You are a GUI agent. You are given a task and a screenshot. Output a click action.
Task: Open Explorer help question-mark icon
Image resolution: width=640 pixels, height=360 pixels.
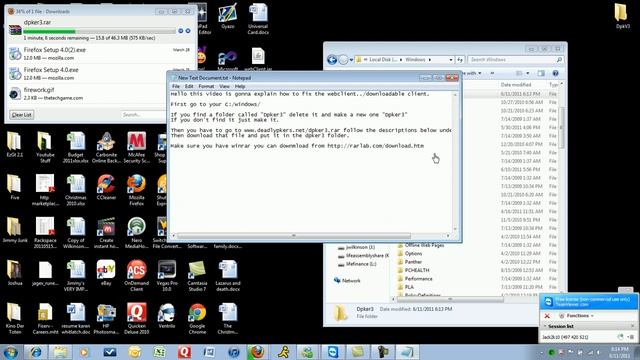click(x=555, y=73)
